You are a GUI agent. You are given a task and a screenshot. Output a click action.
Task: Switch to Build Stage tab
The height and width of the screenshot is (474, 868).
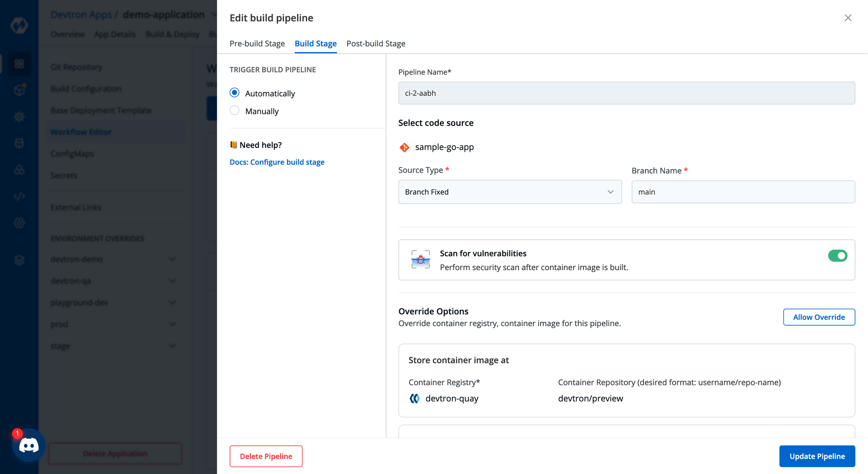[316, 44]
